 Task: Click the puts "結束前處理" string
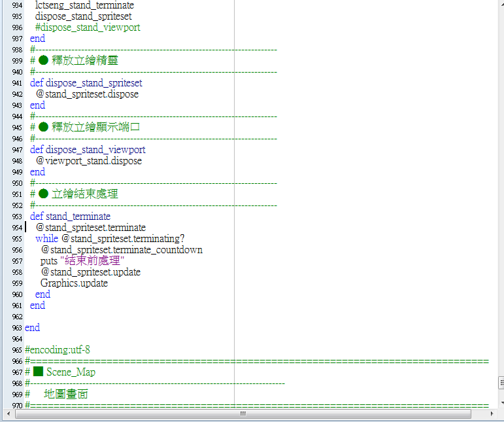coord(92,261)
